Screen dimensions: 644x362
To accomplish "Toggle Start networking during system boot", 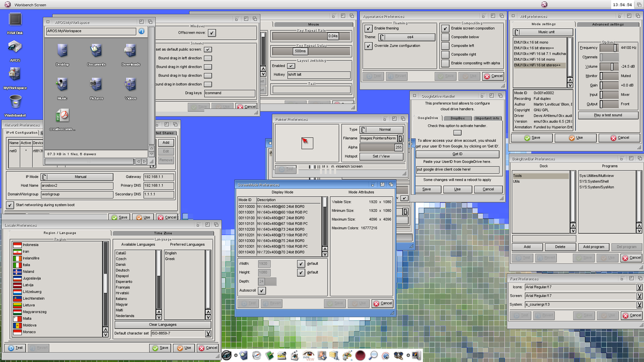I will tap(10, 205).
